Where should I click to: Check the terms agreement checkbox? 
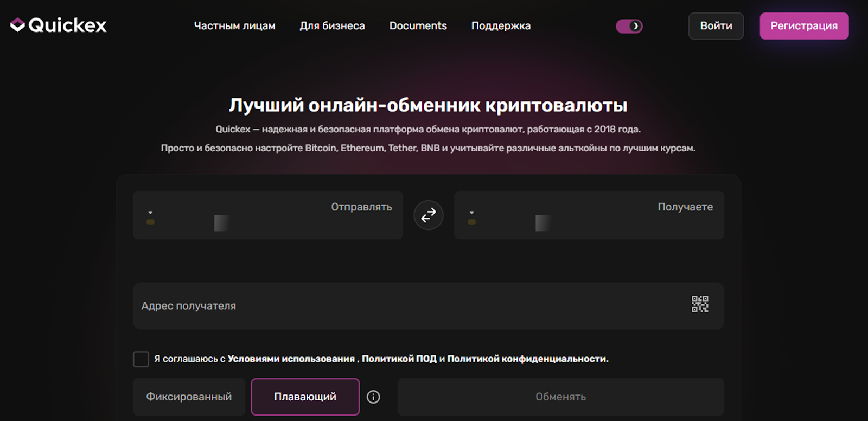pyautogui.click(x=141, y=359)
